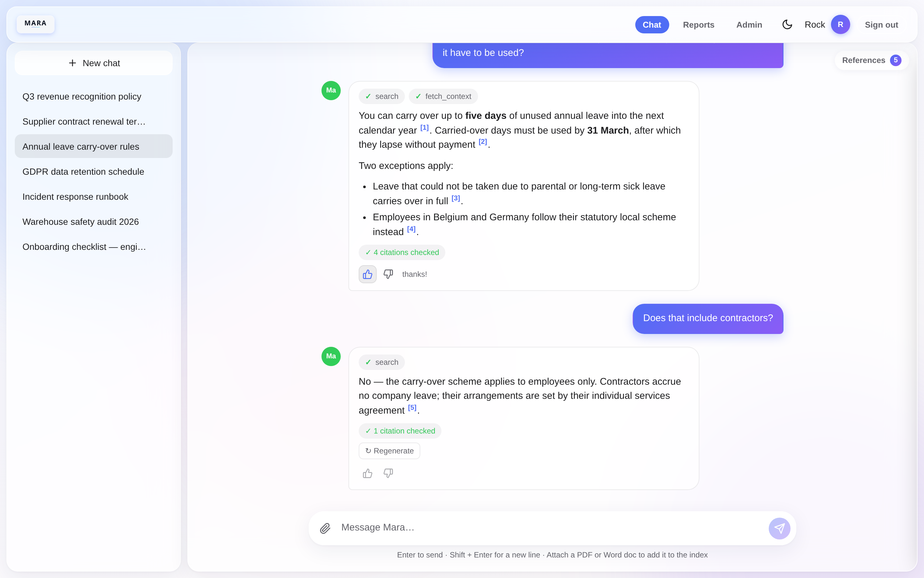Click the send message paper-plane icon
Image resolution: width=924 pixels, height=578 pixels.
[x=779, y=528]
